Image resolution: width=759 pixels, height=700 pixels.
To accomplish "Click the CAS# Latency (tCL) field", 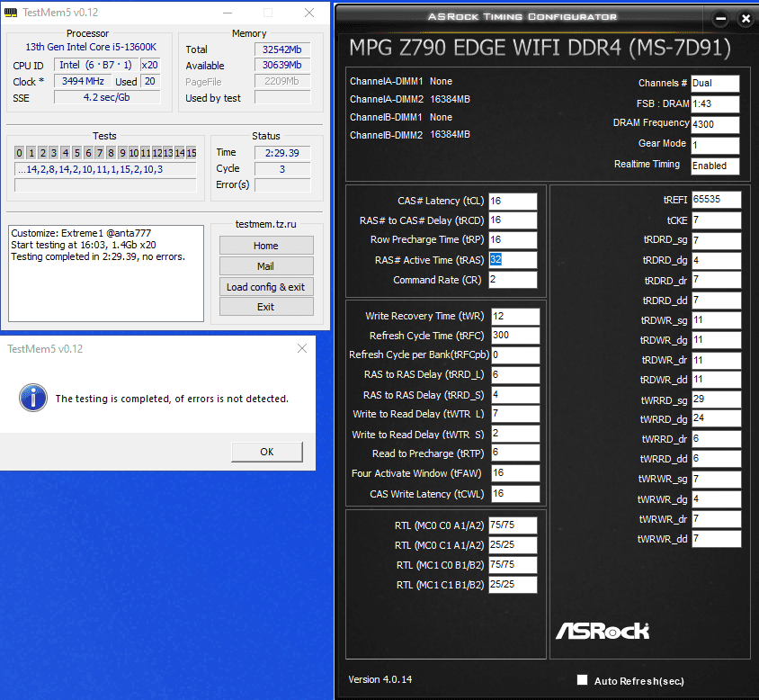I will click(x=513, y=201).
